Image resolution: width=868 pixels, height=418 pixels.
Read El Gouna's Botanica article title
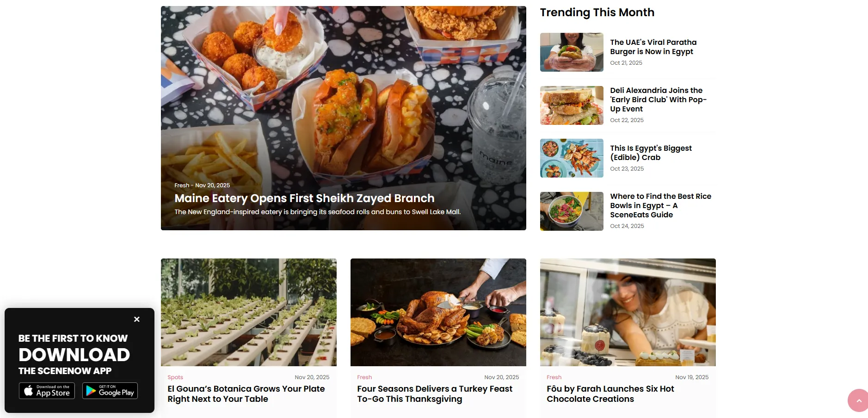click(x=246, y=394)
